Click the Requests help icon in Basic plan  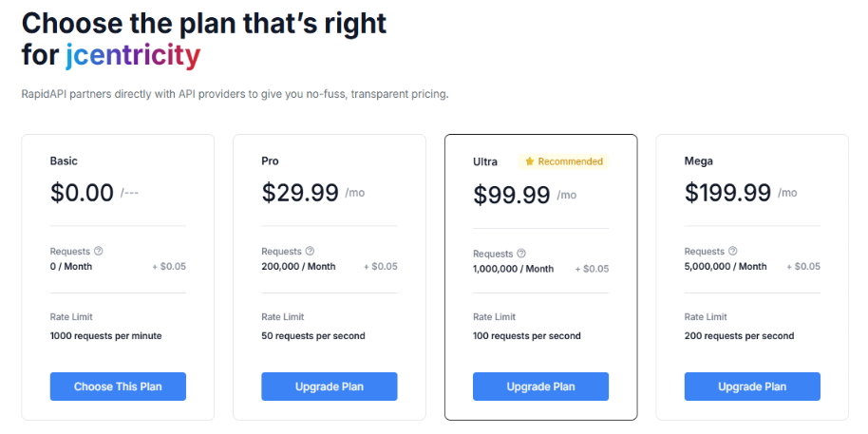(99, 251)
